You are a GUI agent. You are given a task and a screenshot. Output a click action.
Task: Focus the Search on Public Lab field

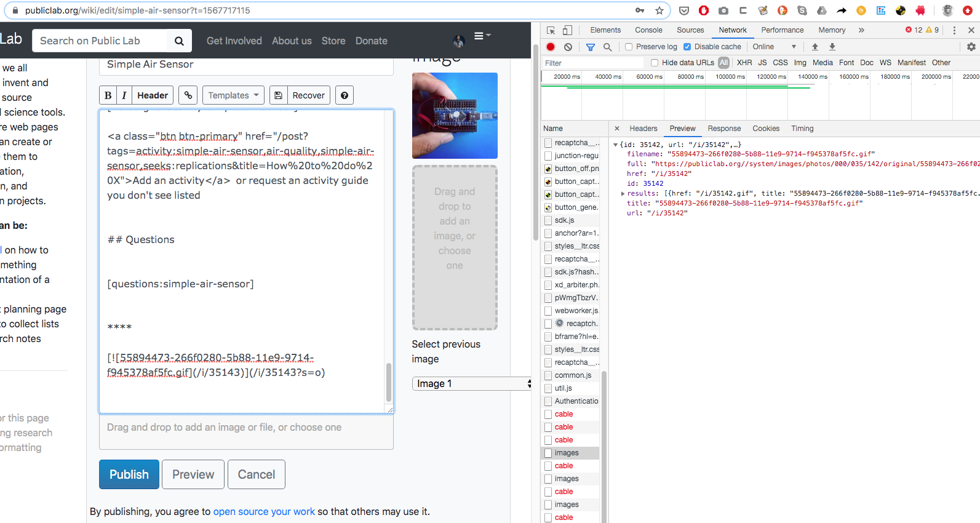point(99,41)
